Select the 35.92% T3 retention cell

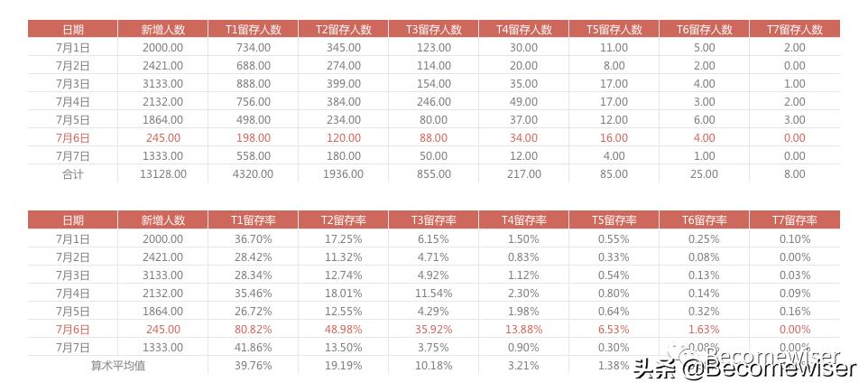[433, 329]
